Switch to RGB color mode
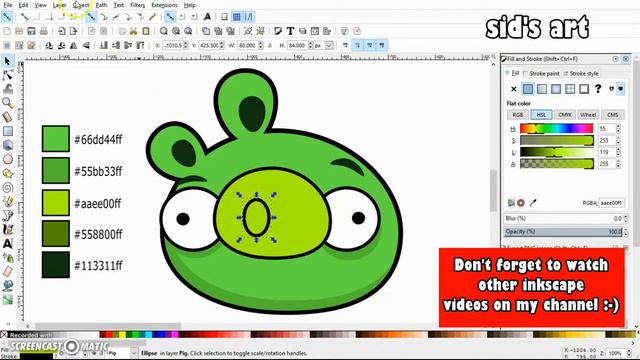The width and height of the screenshot is (640, 360). point(518,115)
